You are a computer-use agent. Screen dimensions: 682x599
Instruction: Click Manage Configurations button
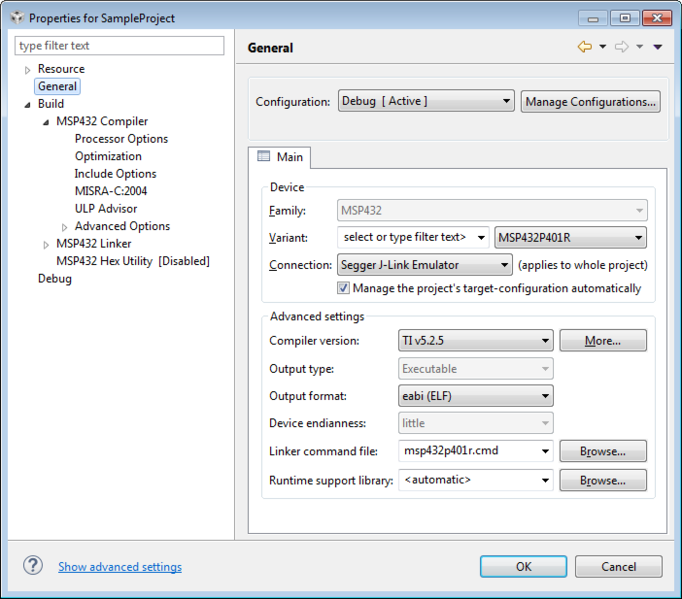[x=591, y=101]
